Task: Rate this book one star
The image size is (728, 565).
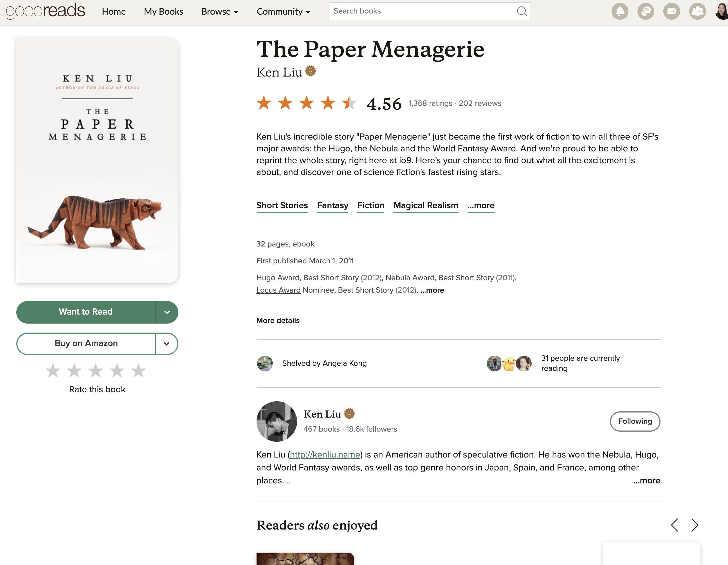Action: pyautogui.click(x=53, y=370)
